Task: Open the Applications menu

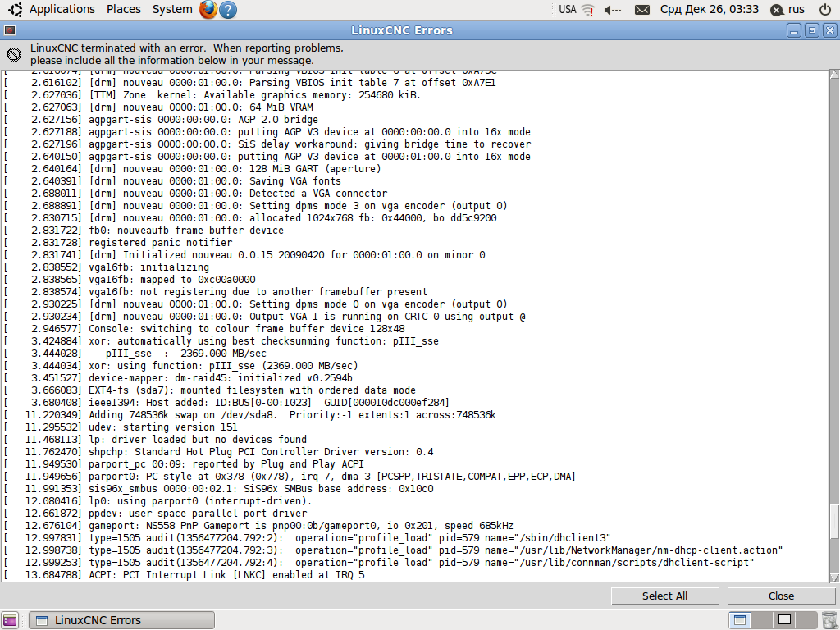Action: (x=62, y=9)
